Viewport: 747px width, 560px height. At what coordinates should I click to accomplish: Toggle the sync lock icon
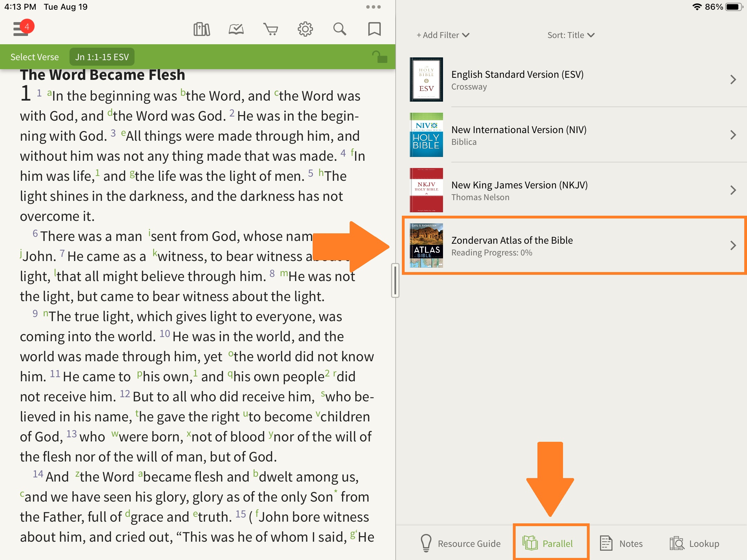(380, 57)
